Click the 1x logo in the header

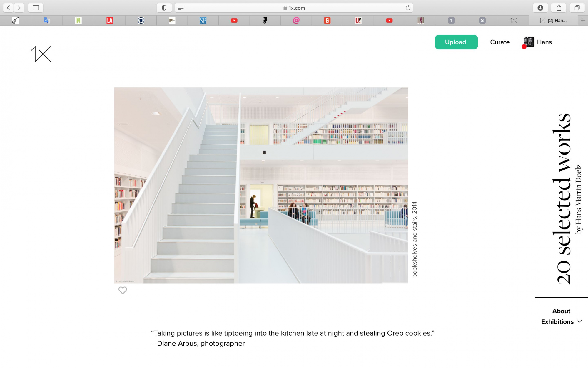[41, 54]
